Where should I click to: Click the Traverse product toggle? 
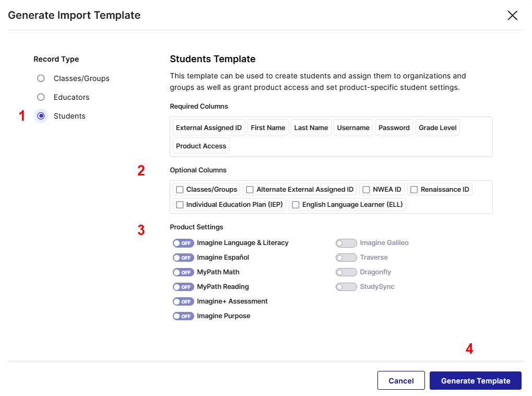[x=346, y=258]
